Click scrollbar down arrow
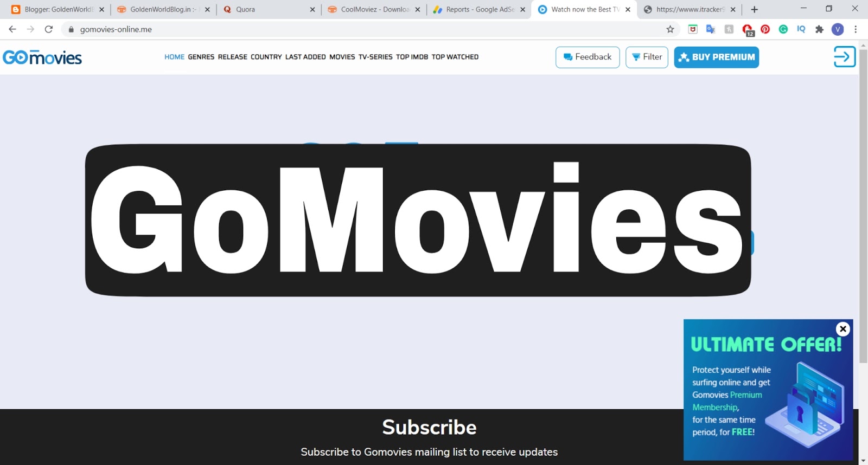This screenshot has height=465, width=868. (x=863, y=461)
